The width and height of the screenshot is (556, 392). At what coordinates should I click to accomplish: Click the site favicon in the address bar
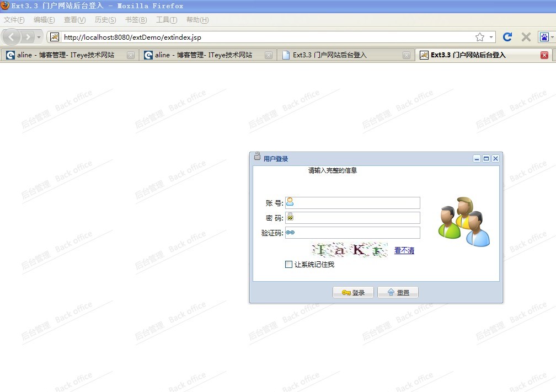point(55,37)
